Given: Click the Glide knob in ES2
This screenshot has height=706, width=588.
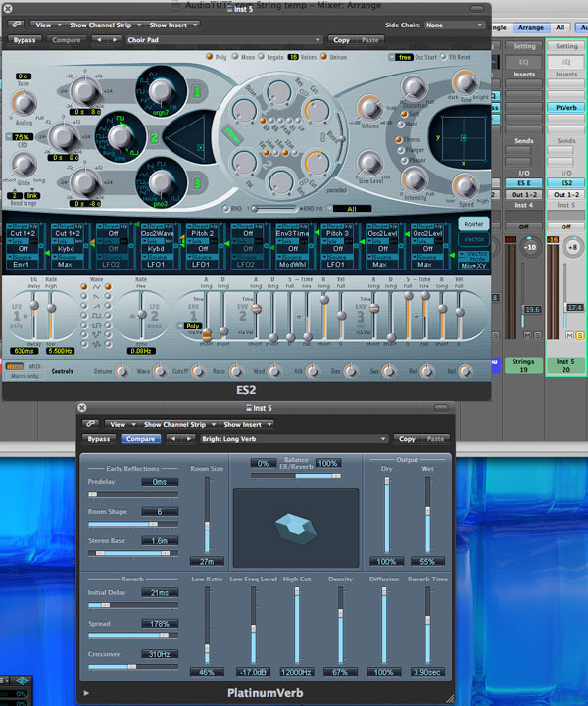Looking at the screenshot, I should click(23, 165).
